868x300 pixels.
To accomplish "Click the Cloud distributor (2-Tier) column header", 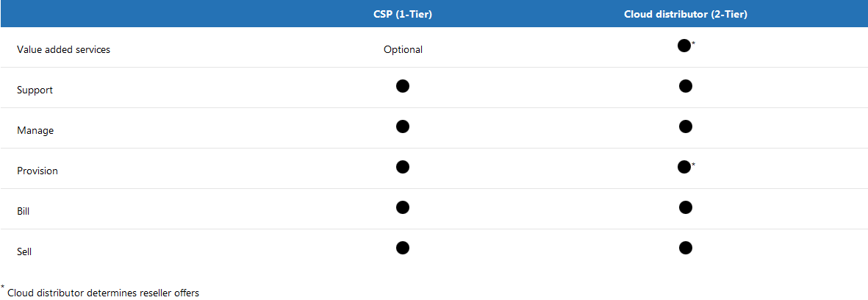I will pos(685,14).
